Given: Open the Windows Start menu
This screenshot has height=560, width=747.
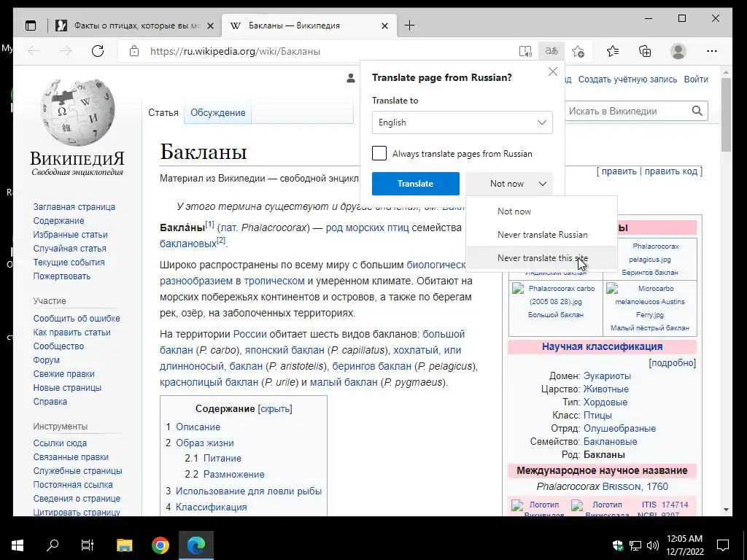Looking at the screenshot, I should pyautogui.click(x=18, y=545).
